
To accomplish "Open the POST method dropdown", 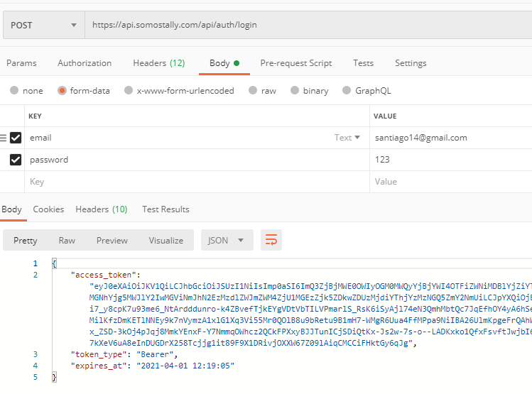I will pyautogui.click(x=43, y=25).
